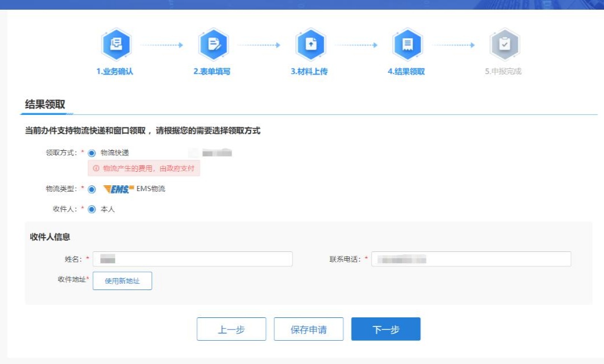Click the 2.表单填写 step label

[x=212, y=72]
